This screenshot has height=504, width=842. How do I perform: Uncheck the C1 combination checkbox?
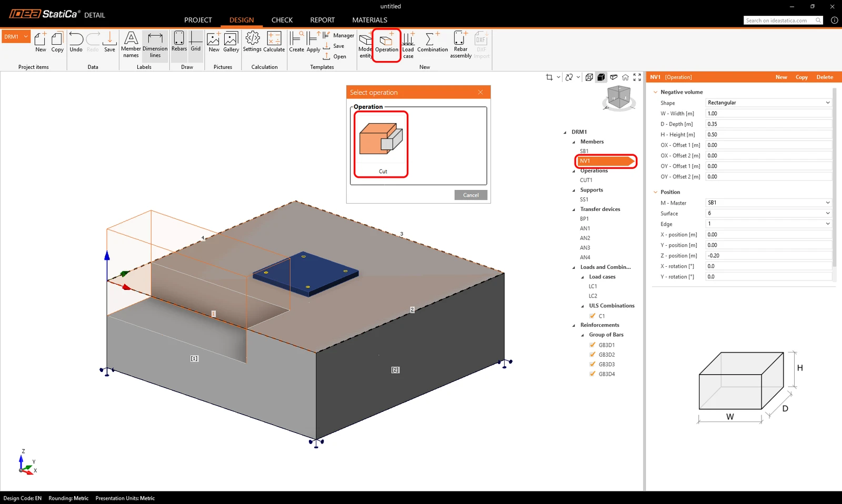(593, 316)
